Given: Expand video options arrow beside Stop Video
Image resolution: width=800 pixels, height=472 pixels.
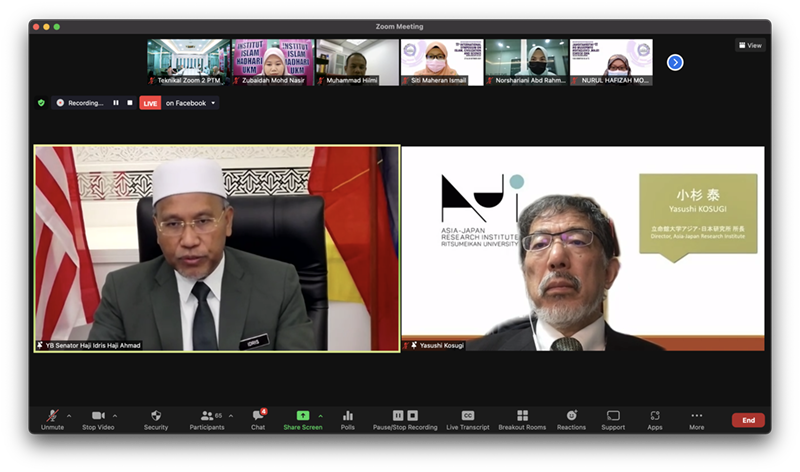Looking at the screenshot, I should click(x=115, y=415).
